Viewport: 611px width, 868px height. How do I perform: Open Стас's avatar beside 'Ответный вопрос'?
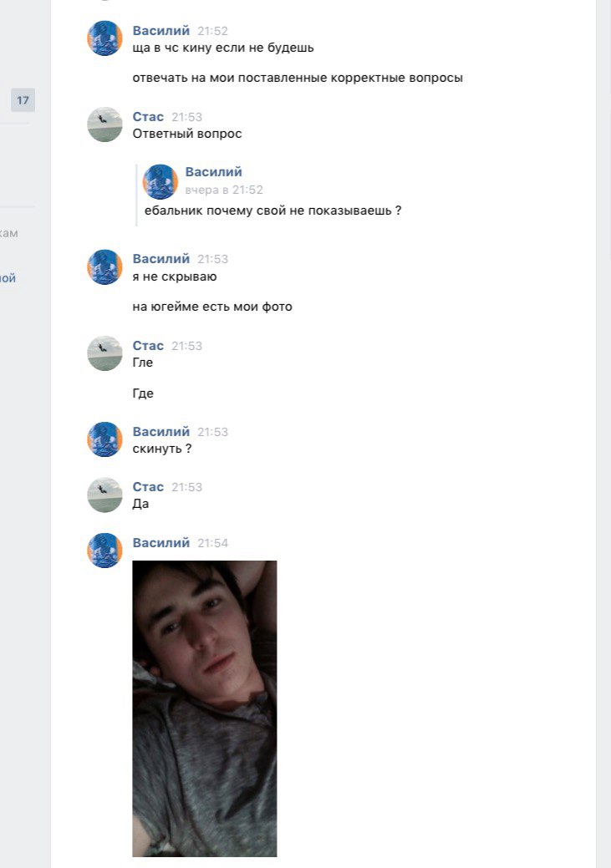click(x=104, y=124)
